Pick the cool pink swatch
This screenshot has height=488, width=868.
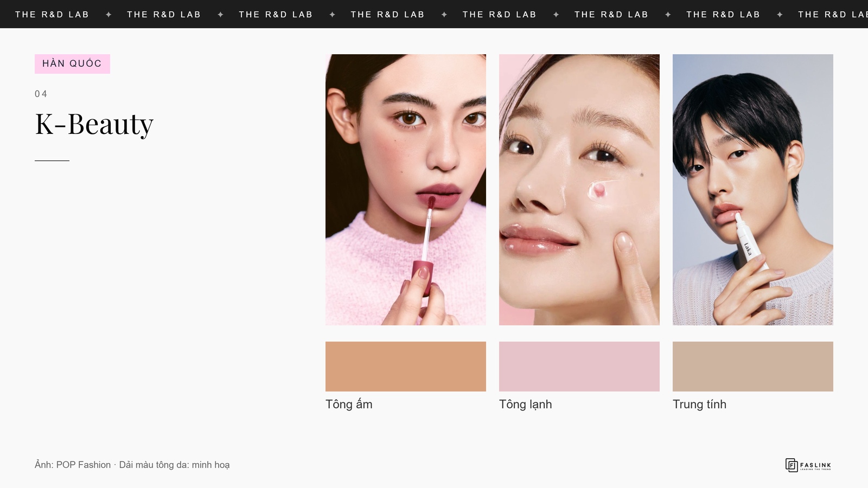[x=579, y=367]
